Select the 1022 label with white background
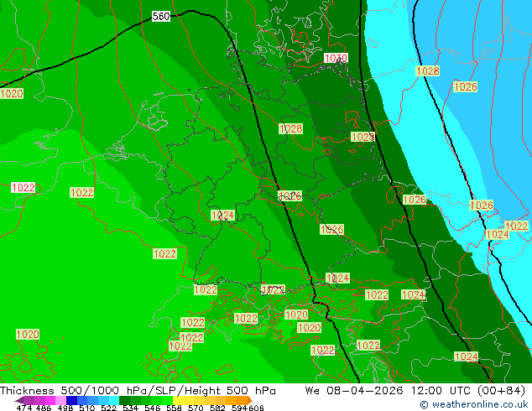This screenshot has height=411, width=532. pyautogui.click(x=23, y=187)
